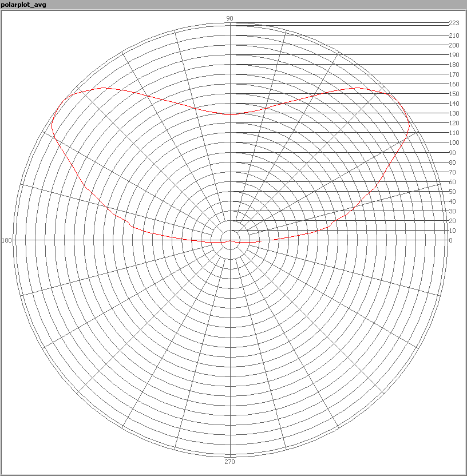Click the center origin of the polar plot
Image resolution: width=467 pixels, height=476 pixels.
[230, 240]
